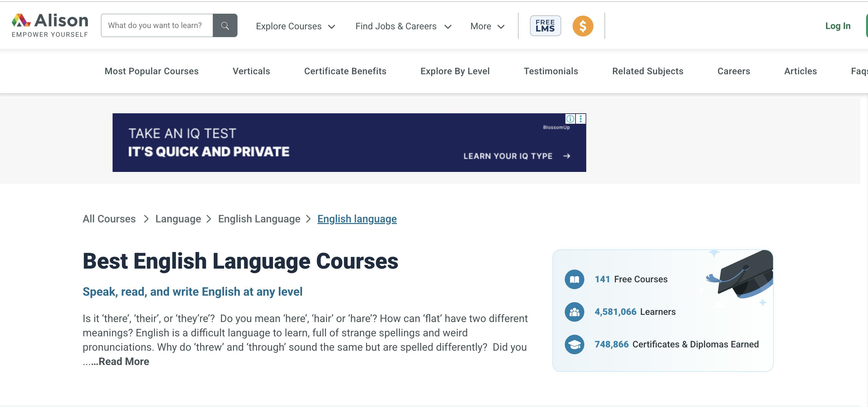868x407 pixels.
Task: Select the Testimonials section tab
Action: point(550,71)
